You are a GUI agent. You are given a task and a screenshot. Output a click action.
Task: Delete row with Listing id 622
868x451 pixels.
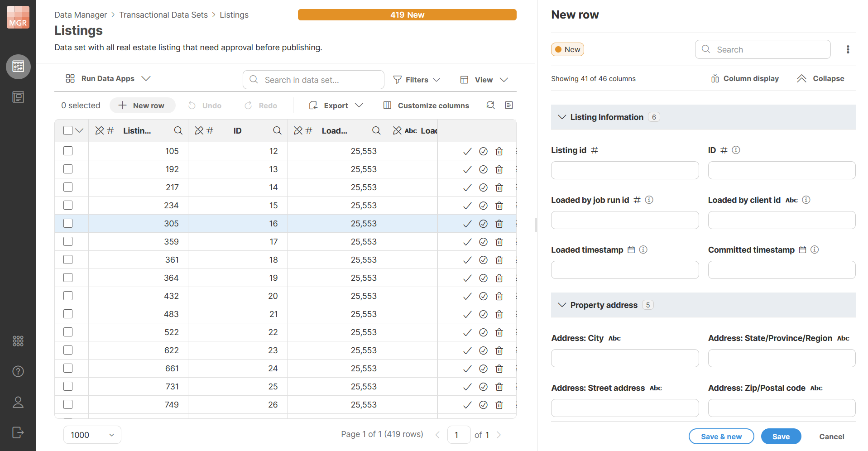(x=499, y=350)
